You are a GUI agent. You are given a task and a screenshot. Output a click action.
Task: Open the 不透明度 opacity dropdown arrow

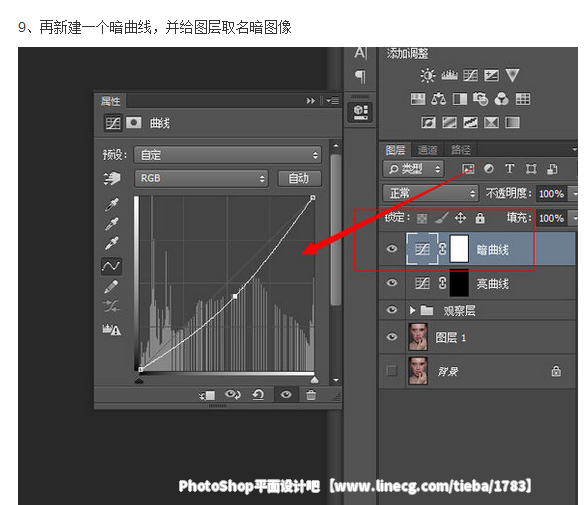tap(573, 194)
